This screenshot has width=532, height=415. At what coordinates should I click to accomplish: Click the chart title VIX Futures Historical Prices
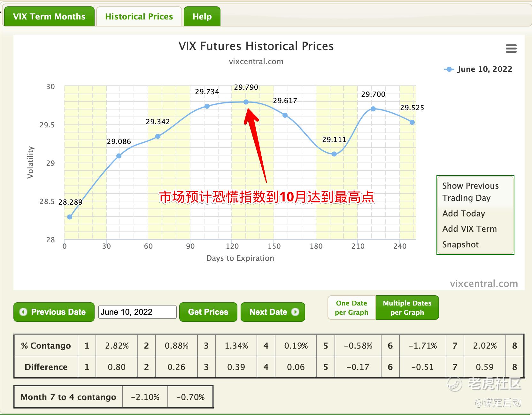[x=256, y=46]
